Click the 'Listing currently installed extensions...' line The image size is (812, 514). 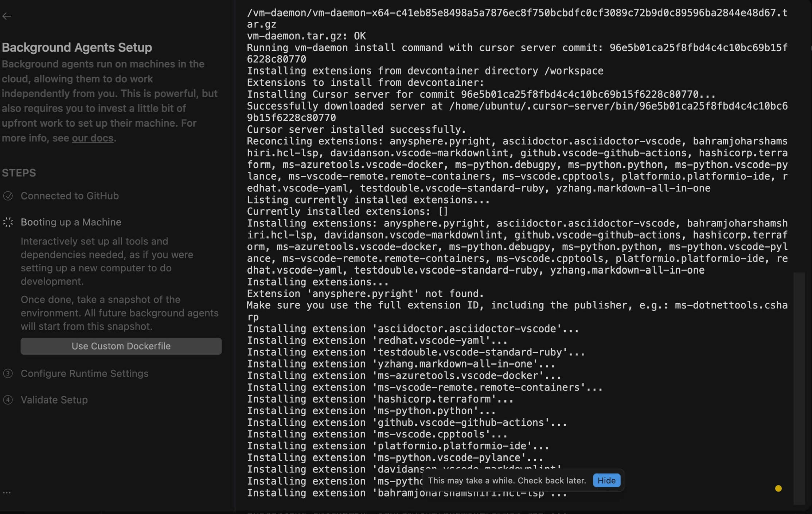[x=368, y=200]
